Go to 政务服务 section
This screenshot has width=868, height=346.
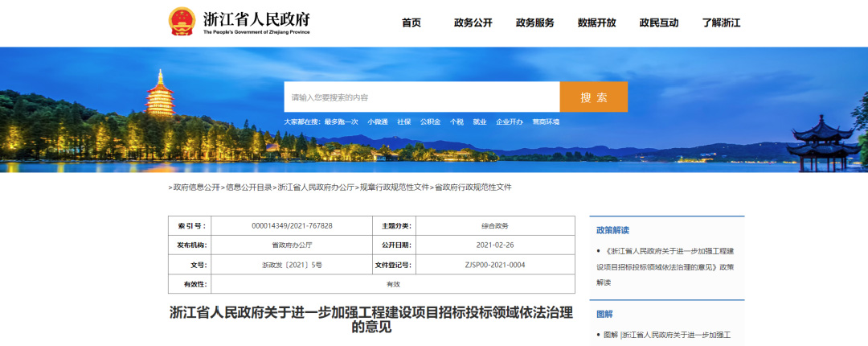(x=534, y=23)
